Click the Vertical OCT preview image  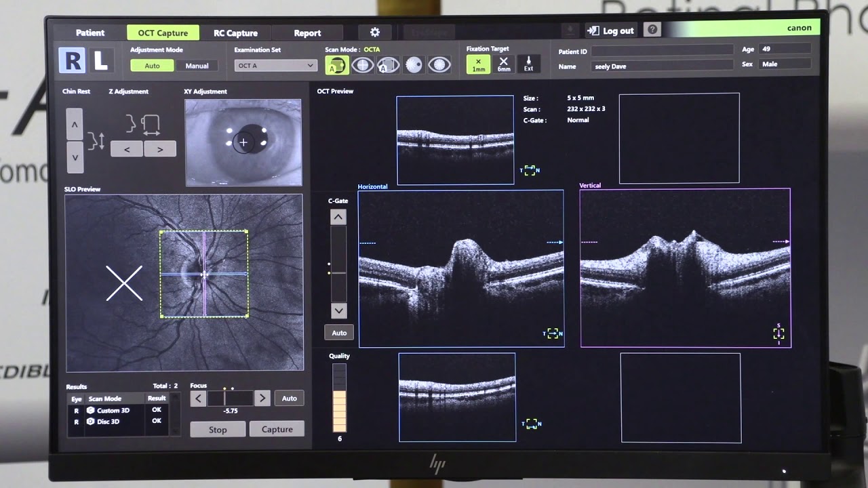686,268
